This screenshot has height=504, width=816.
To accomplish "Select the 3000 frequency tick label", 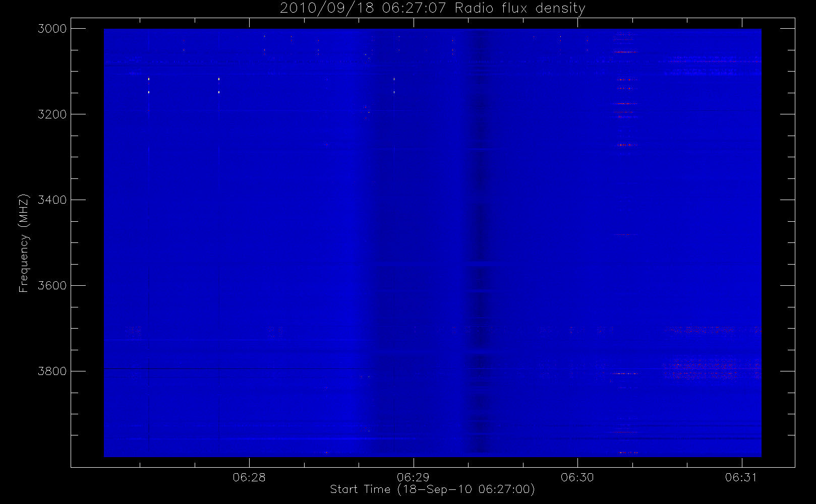I will 52,29.
